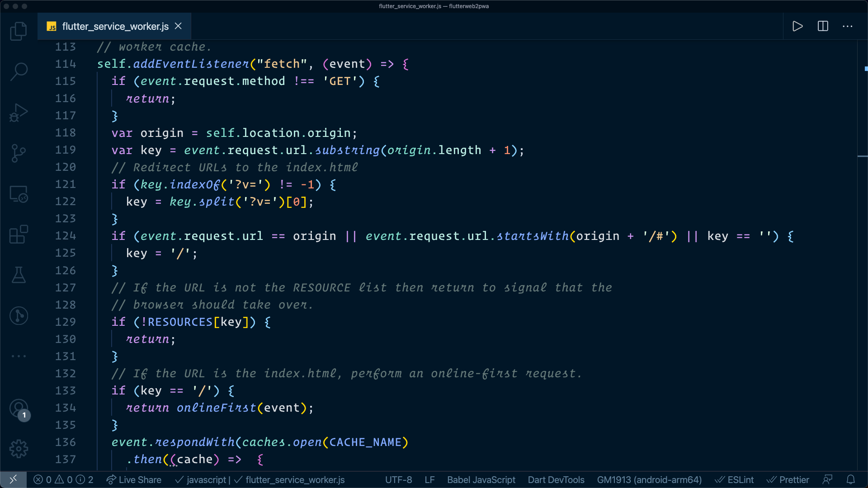Open the Source Control view
Viewport: 868px width, 488px height.
[19, 153]
